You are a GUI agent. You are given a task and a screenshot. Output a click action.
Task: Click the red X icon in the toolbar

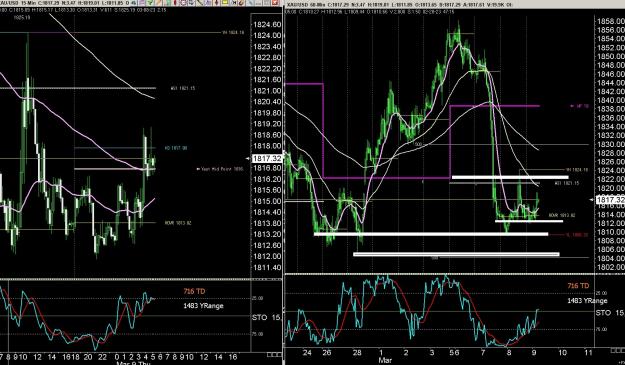click(x=275, y=2)
